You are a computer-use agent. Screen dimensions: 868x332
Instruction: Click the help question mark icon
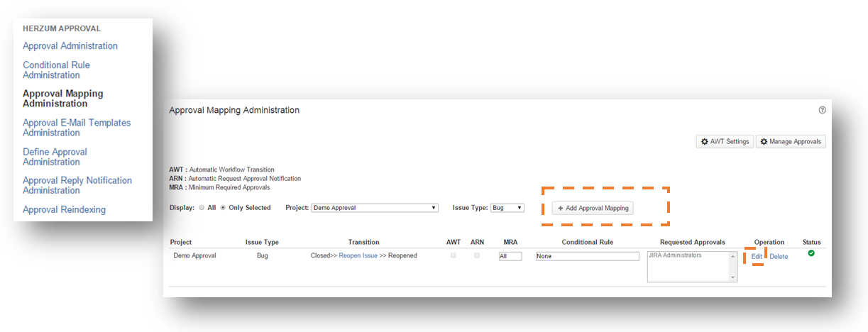(822, 110)
